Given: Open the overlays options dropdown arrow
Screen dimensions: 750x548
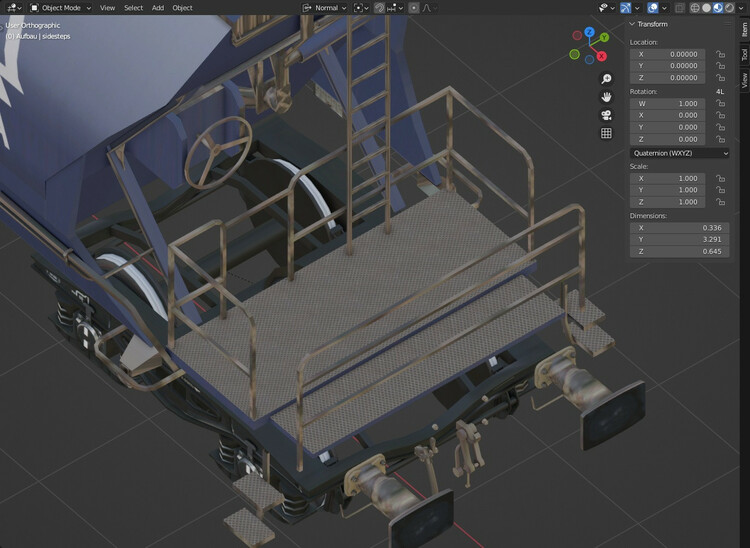Looking at the screenshot, I should click(x=664, y=8).
